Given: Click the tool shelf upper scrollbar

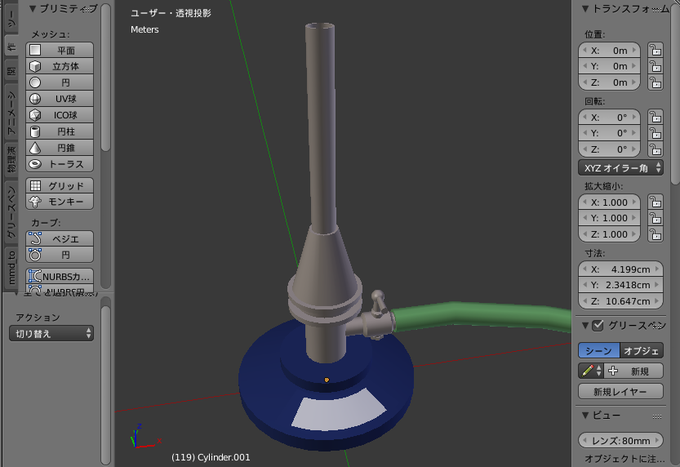Looking at the screenshot, I should pos(105,78).
